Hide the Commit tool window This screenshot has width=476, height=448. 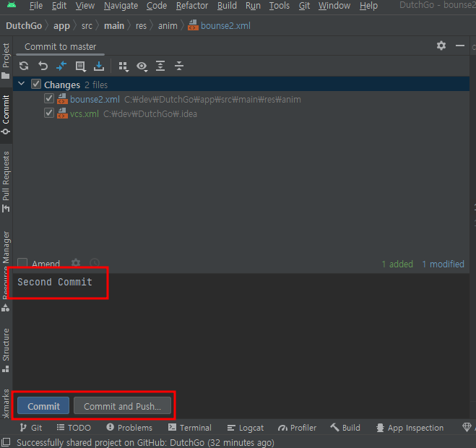460,46
